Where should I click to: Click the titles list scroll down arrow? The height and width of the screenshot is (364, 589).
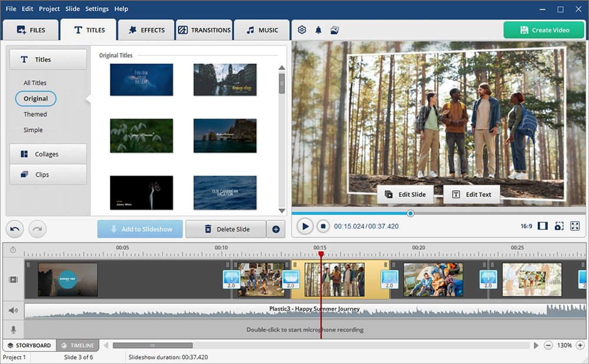[x=282, y=211]
